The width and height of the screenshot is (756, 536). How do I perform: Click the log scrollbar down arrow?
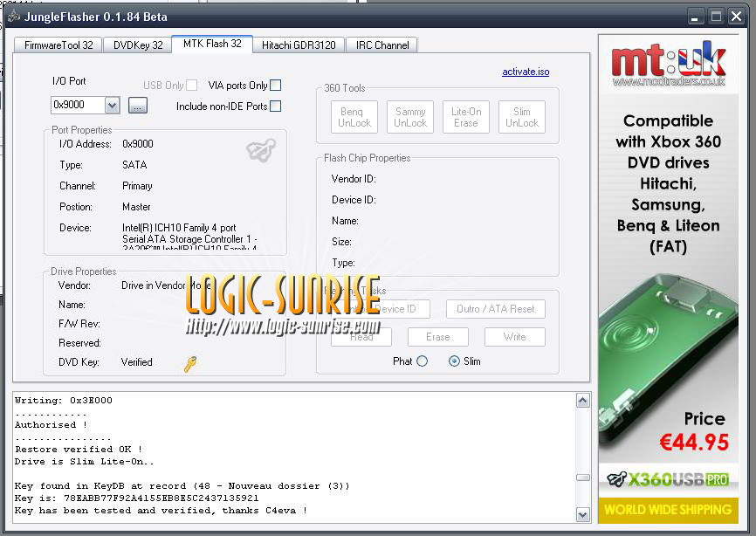click(x=583, y=515)
